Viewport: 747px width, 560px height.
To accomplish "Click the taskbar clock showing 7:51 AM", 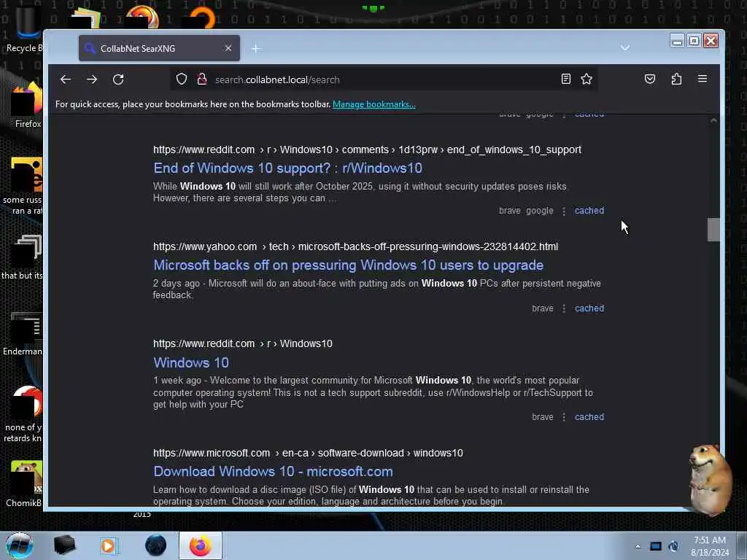I will click(x=710, y=546).
